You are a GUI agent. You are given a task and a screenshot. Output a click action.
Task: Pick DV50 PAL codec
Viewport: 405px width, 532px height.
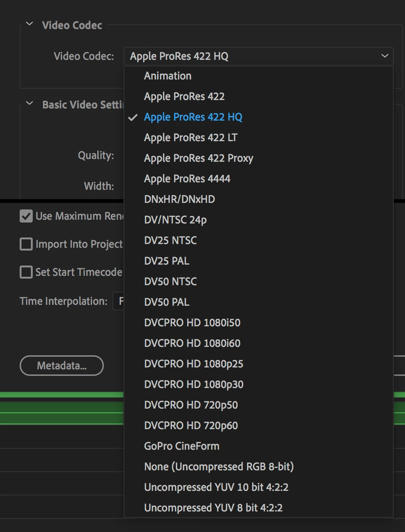(258, 302)
